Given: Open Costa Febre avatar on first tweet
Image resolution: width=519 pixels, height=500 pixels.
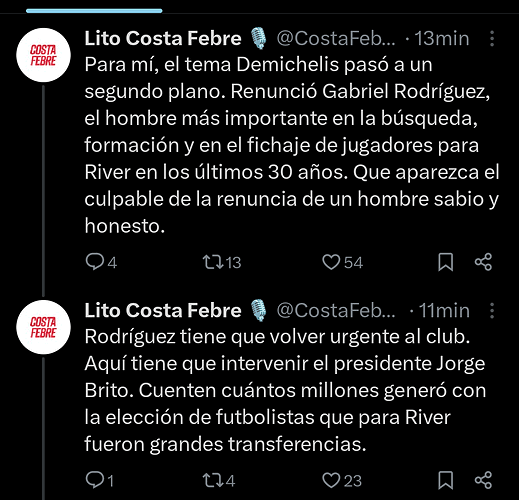Looking at the screenshot, I should (43, 55).
